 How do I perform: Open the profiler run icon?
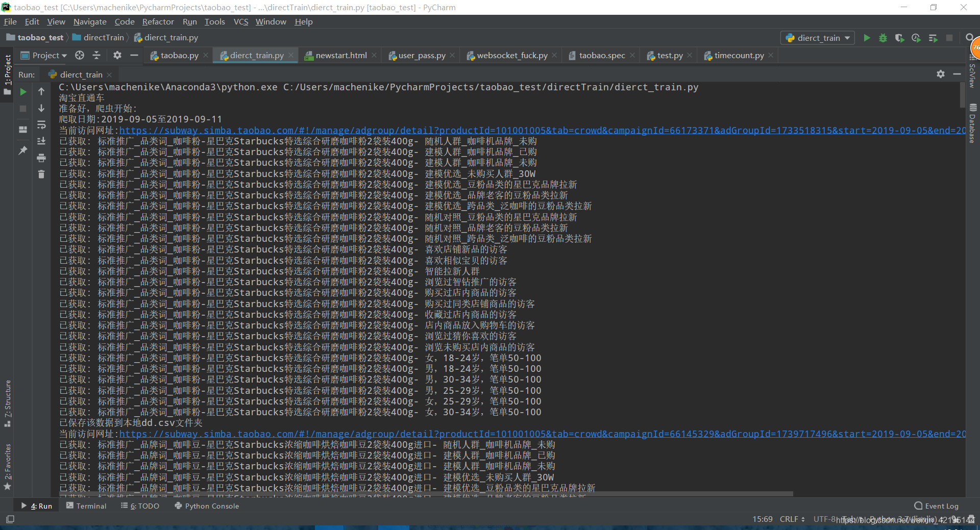tap(916, 38)
